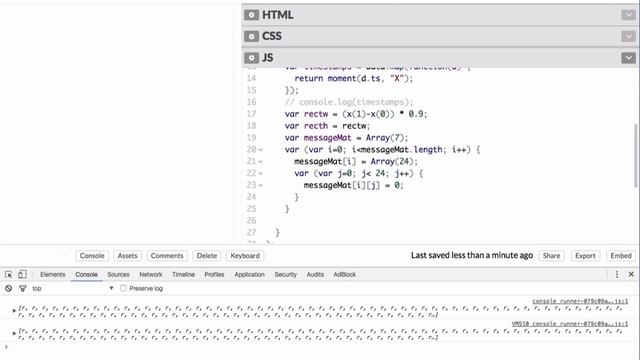Open the JS panel dropdown arrow

(x=629, y=58)
